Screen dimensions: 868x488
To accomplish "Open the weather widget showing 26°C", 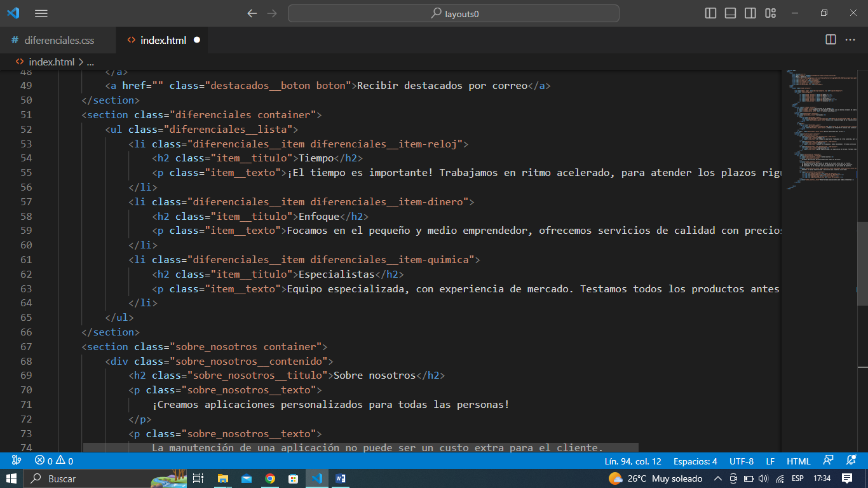I will (x=655, y=478).
